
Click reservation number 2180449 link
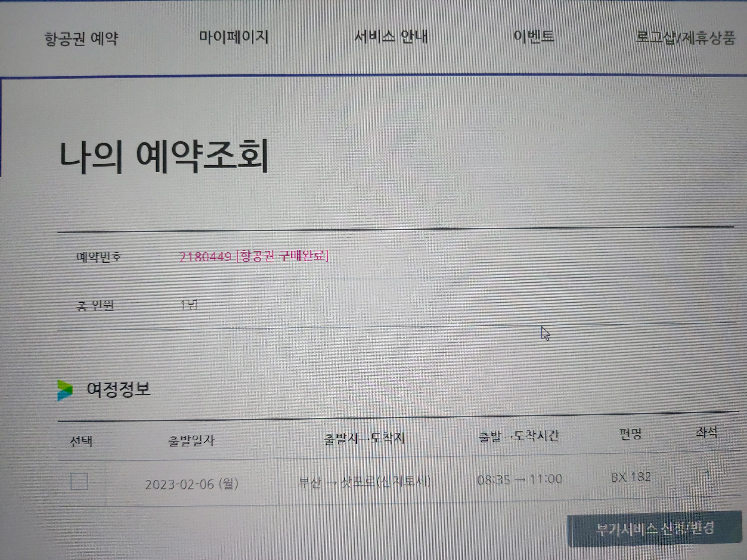205,257
